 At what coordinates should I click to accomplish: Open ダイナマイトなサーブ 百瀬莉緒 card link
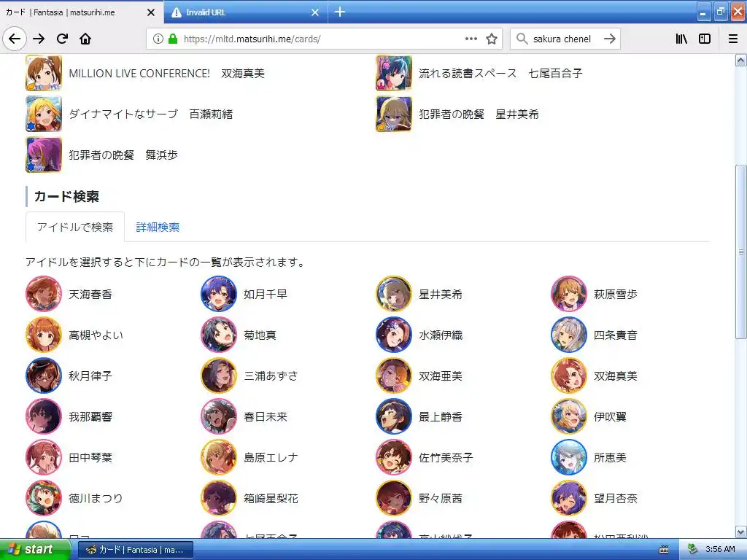pyautogui.click(x=151, y=114)
